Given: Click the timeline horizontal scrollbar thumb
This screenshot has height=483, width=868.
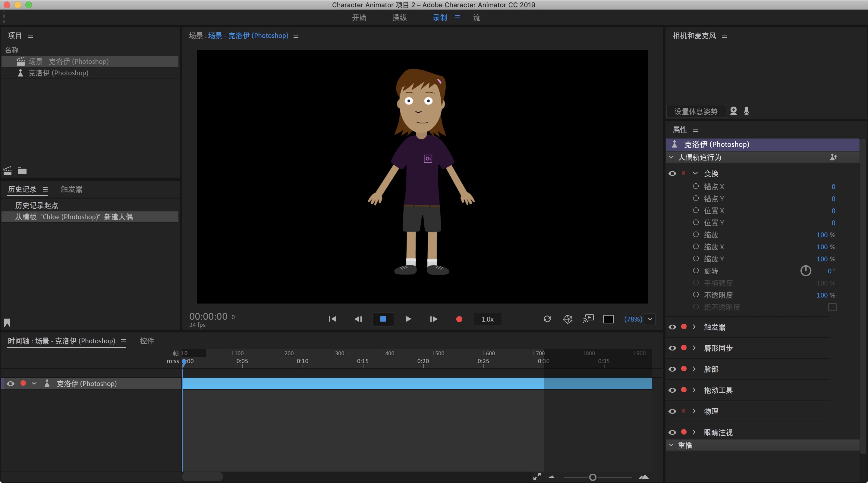Looking at the screenshot, I should pos(203,476).
